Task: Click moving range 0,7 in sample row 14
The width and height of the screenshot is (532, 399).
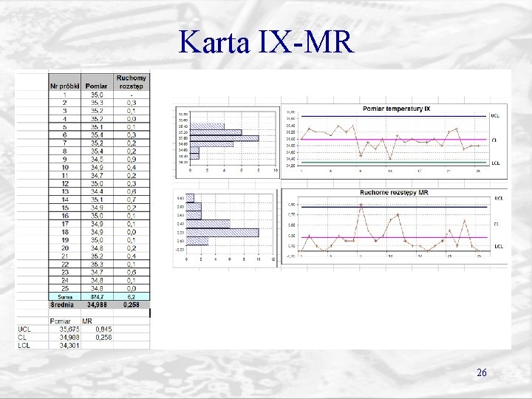Action: pos(132,199)
